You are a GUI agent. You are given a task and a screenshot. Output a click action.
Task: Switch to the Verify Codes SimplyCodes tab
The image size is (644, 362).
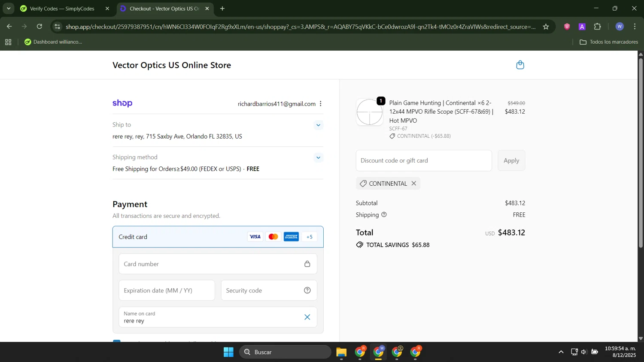coord(62,9)
